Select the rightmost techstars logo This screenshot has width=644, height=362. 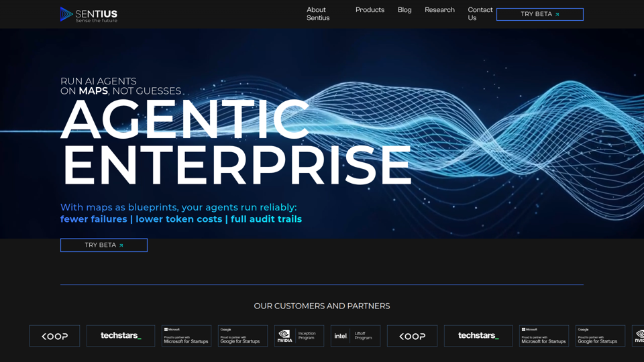478,336
